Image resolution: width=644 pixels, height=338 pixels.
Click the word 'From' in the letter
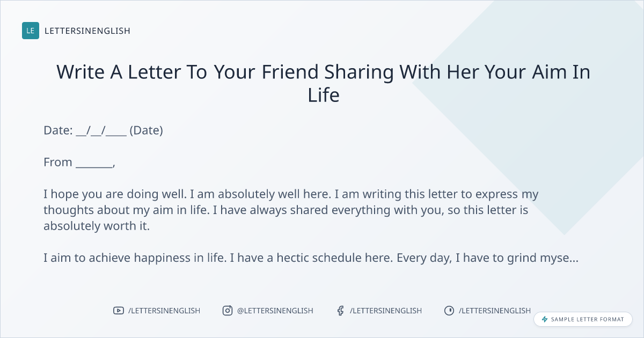tap(58, 163)
